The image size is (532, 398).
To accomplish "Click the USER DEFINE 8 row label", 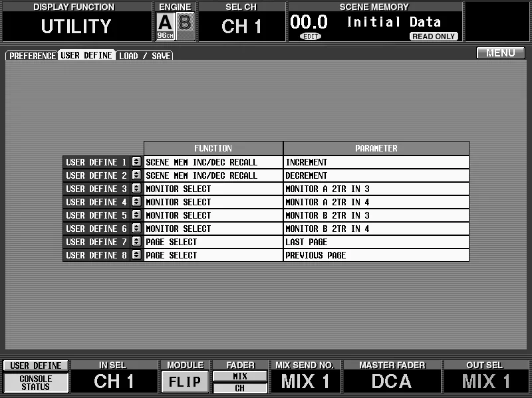I will pos(96,255).
